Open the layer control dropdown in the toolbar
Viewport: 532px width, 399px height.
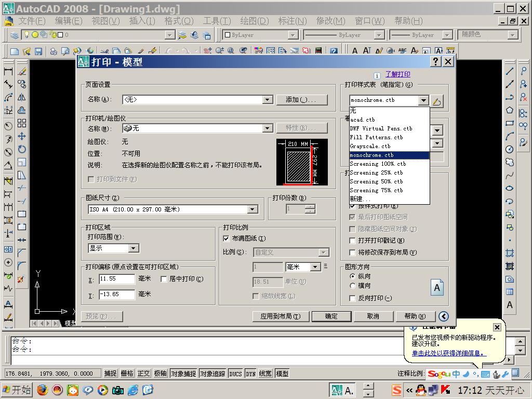(x=170, y=35)
